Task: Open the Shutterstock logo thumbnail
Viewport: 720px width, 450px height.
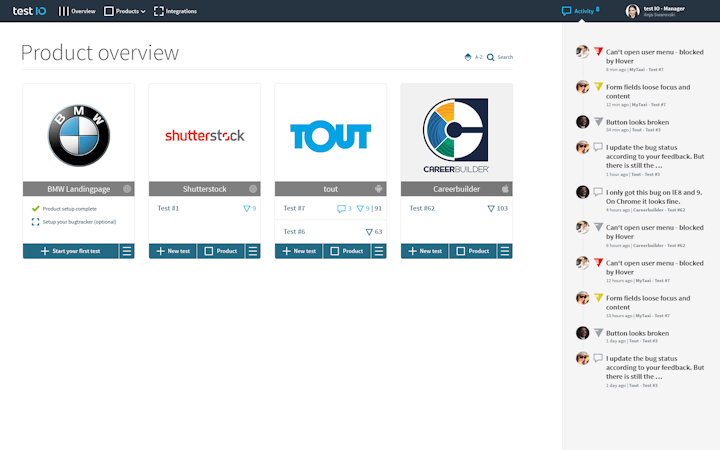Action: [x=204, y=135]
